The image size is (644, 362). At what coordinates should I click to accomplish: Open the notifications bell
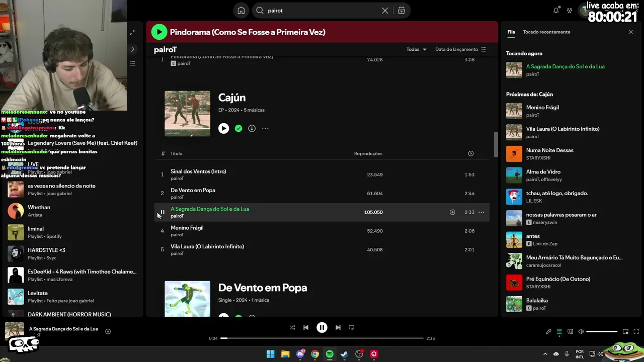(x=556, y=10)
